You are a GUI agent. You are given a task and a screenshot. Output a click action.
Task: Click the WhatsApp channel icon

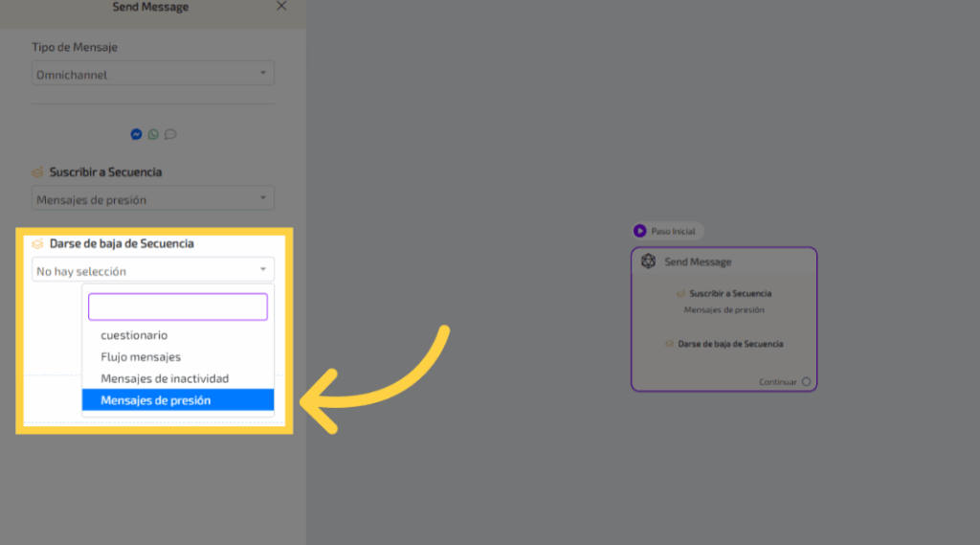153,135
